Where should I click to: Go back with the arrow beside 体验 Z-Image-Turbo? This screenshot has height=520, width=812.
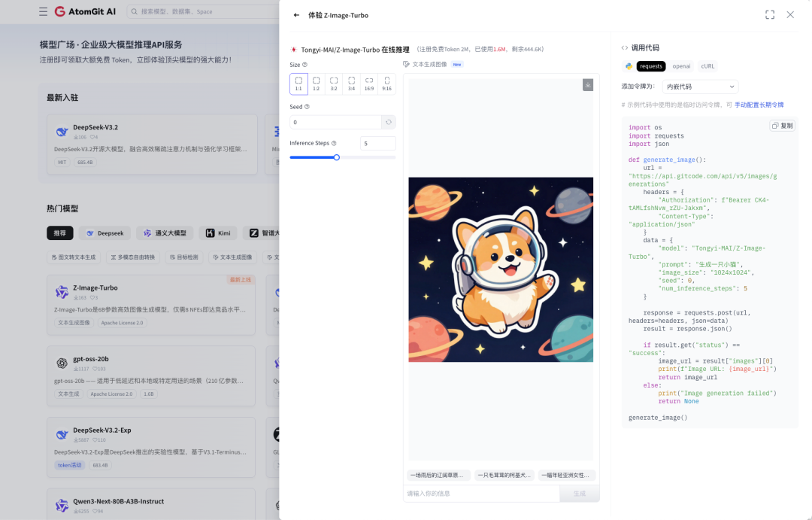coord(296,15)
